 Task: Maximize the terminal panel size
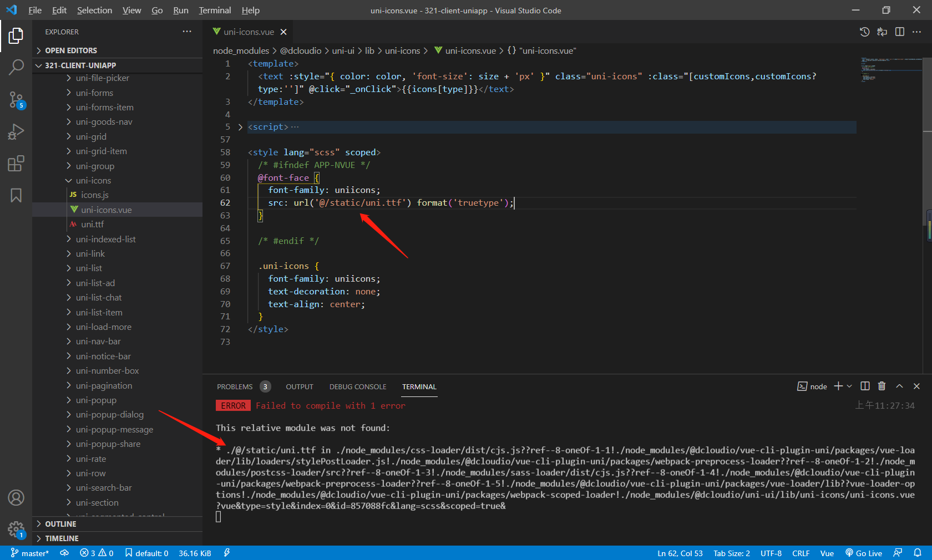pos(899,386)
